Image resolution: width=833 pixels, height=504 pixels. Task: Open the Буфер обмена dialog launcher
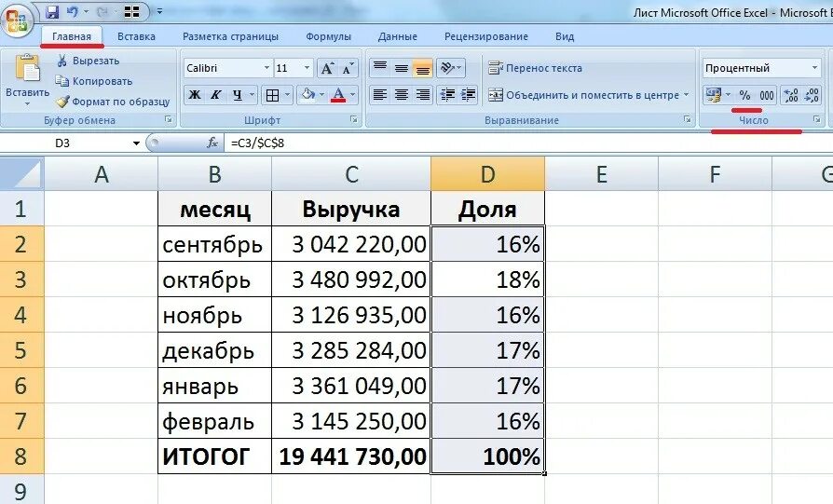click(169, 120)
